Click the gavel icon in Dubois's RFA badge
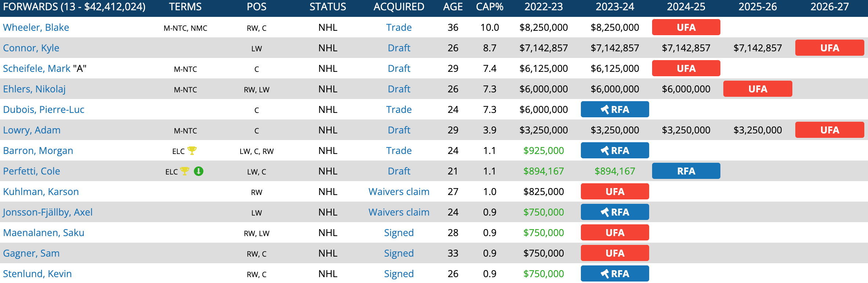The image size is (868, 283). coord(604,110)
